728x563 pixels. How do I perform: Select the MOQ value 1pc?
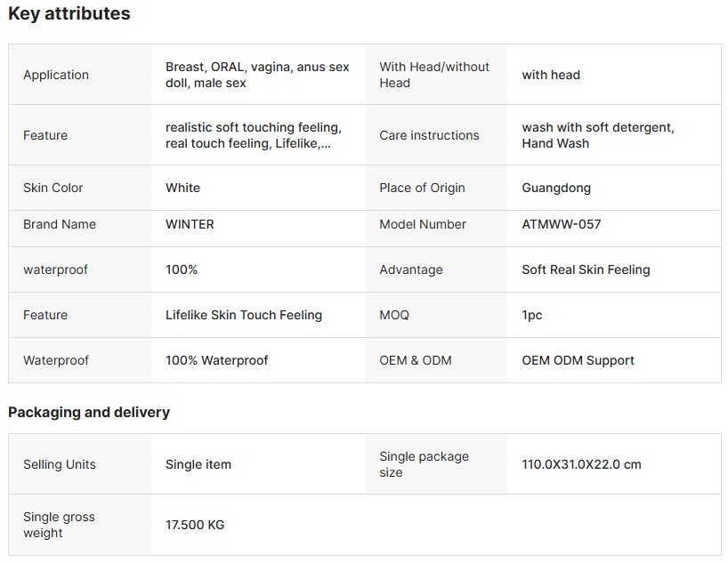(x=532, y=315)
